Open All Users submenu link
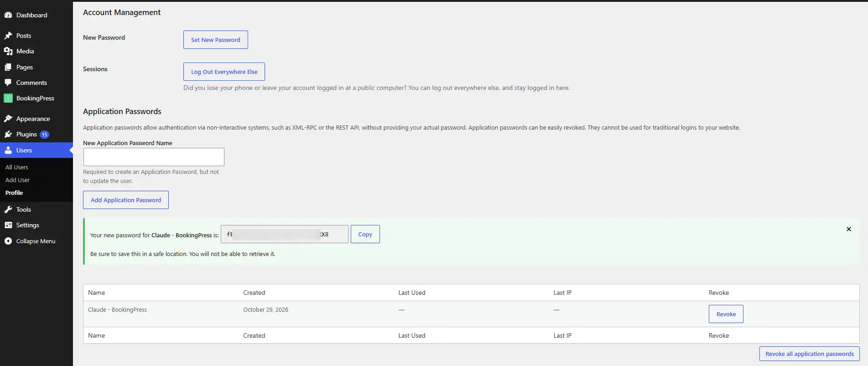 click(x=16, y=167)
